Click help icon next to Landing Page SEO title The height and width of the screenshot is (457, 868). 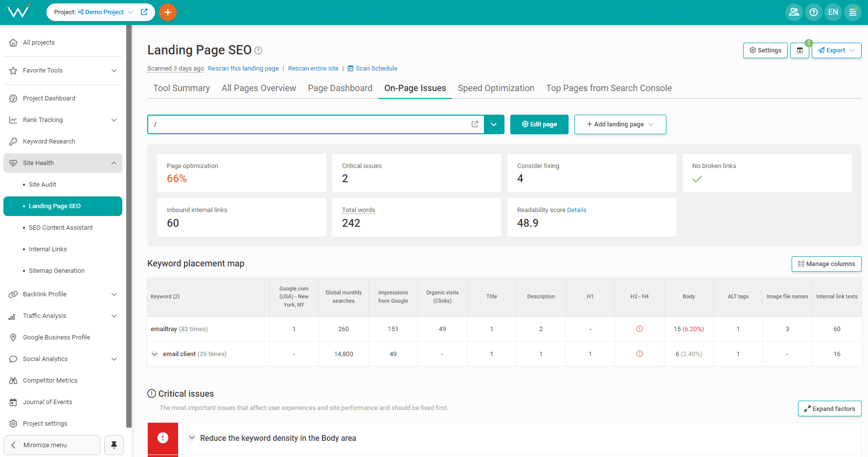point(258,50)
